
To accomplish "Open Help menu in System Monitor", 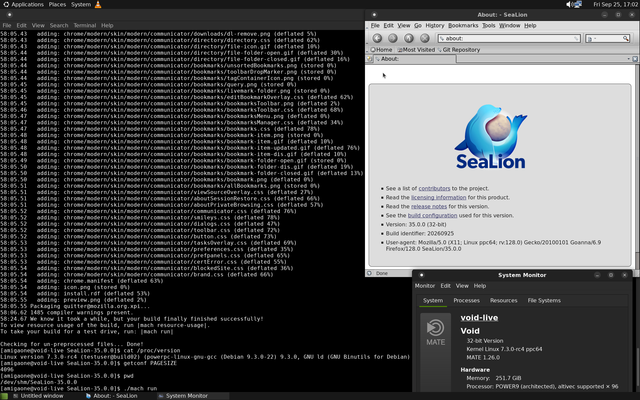I will click(480, 286).
